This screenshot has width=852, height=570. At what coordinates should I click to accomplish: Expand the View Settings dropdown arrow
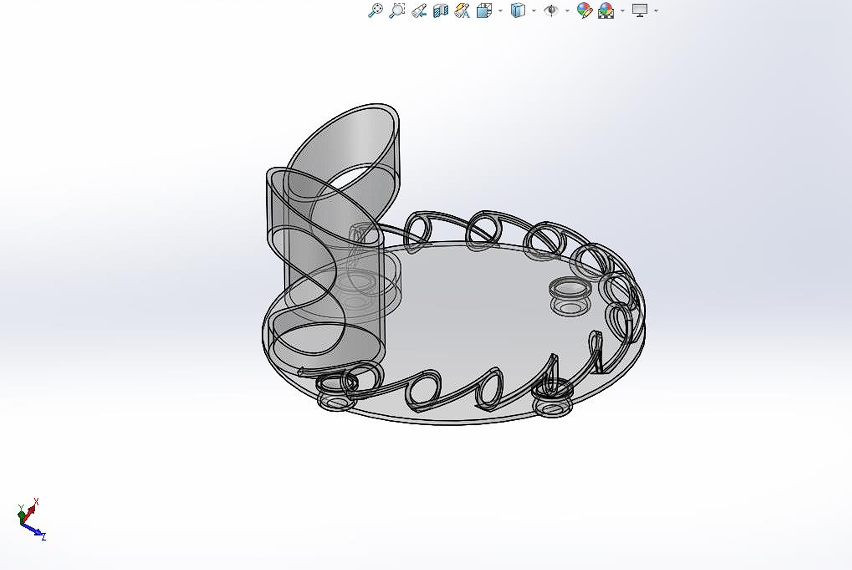(656, 11)
